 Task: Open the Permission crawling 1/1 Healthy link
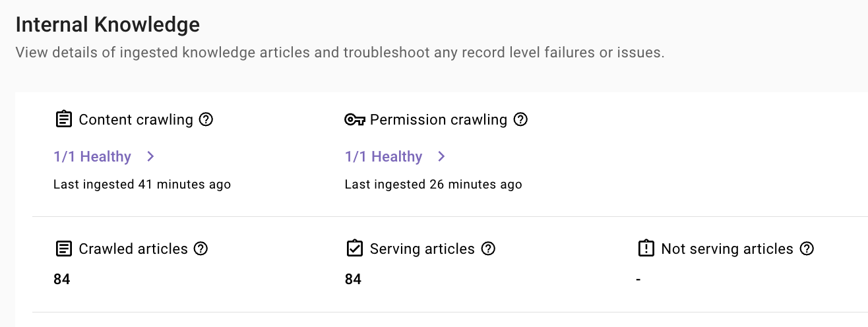[x=383, y=156]
